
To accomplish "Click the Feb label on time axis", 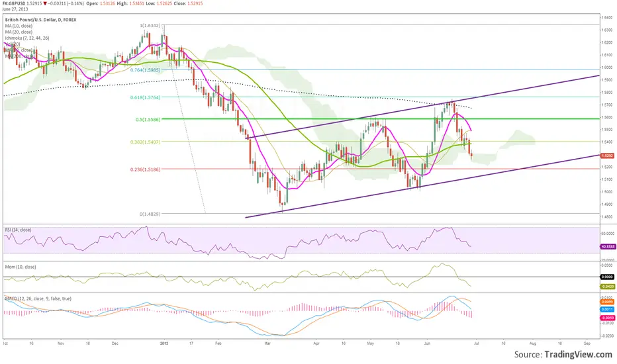I will click(x=218, y=343).
